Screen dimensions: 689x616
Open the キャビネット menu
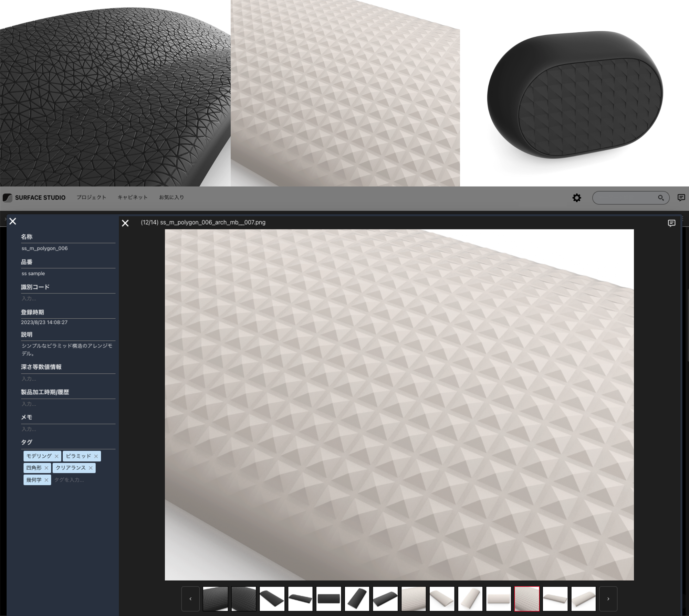(x=133, y=197)
